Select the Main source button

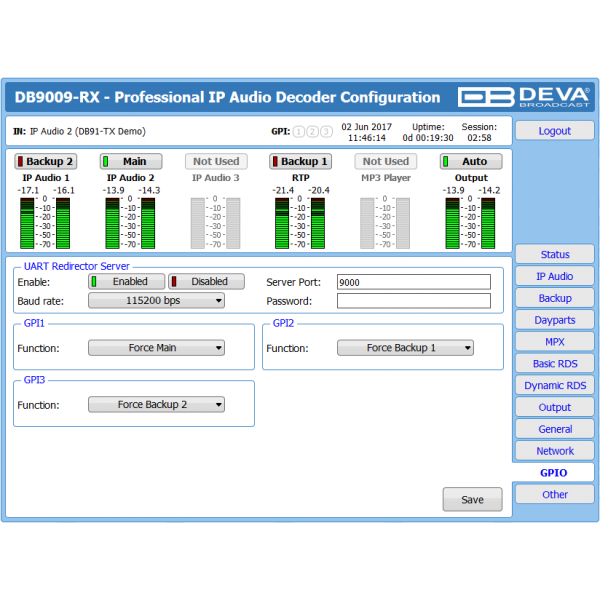click(x=131, y=161)
